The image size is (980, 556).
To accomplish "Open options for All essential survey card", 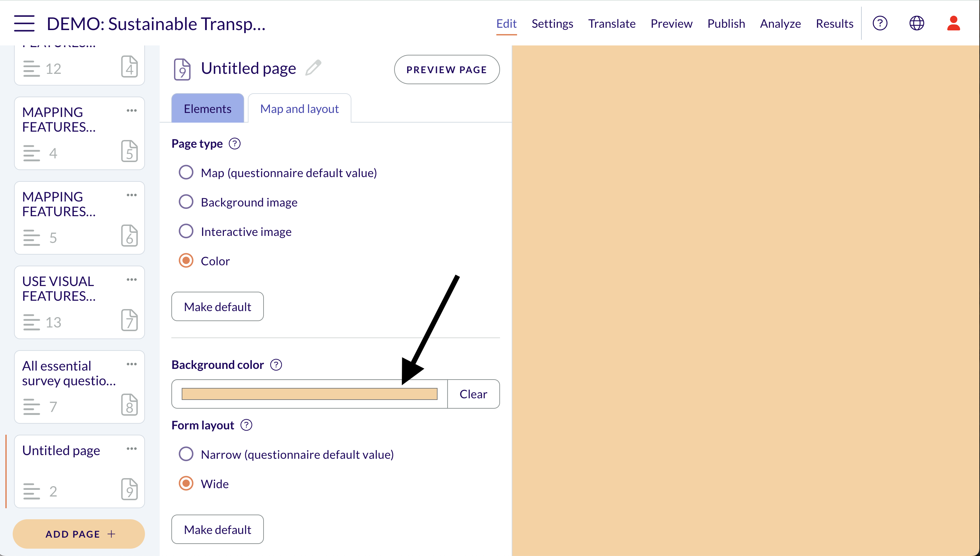I will pyautogui.click(x=132, y=364).
